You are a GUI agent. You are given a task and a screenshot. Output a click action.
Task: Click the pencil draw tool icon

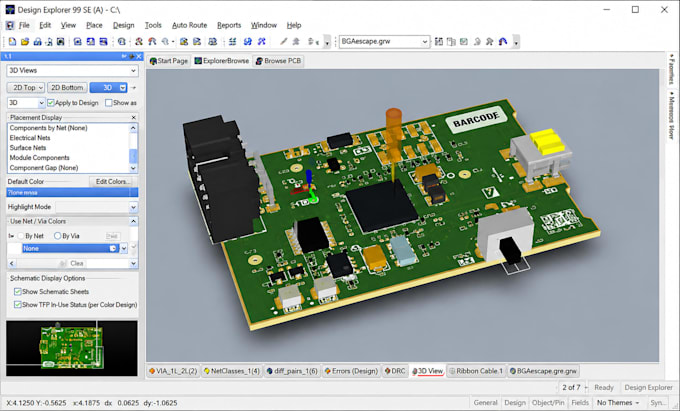pos(284,42)
